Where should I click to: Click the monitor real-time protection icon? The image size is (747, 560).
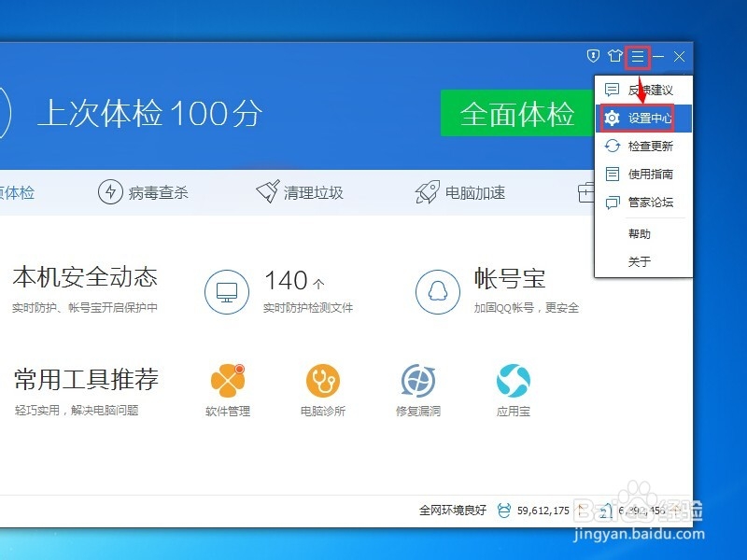[x=227, y=292]
